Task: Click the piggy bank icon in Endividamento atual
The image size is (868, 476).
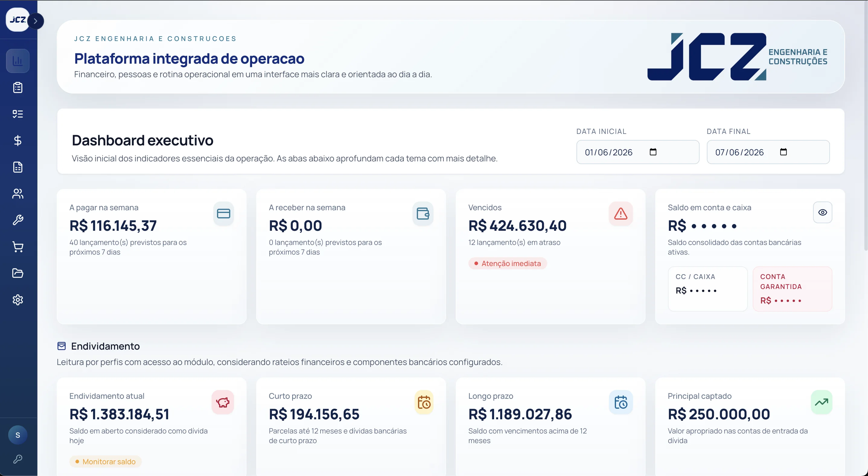Action: (223, 402)
